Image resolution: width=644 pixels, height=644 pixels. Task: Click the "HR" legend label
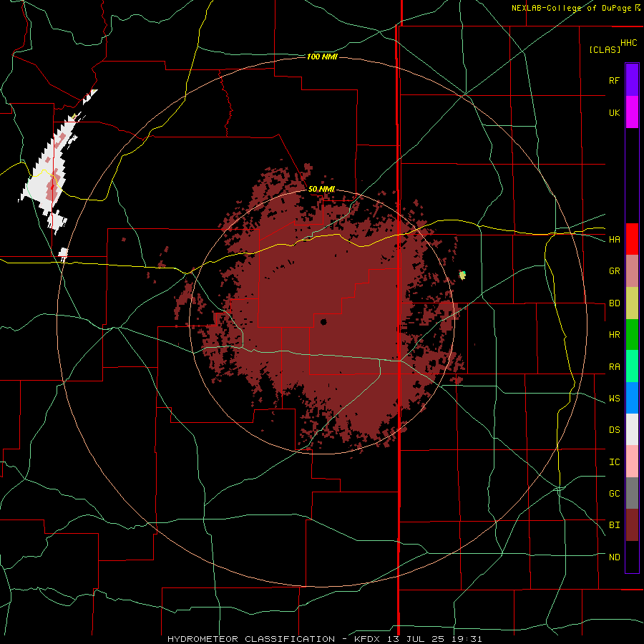coord(615,335)
